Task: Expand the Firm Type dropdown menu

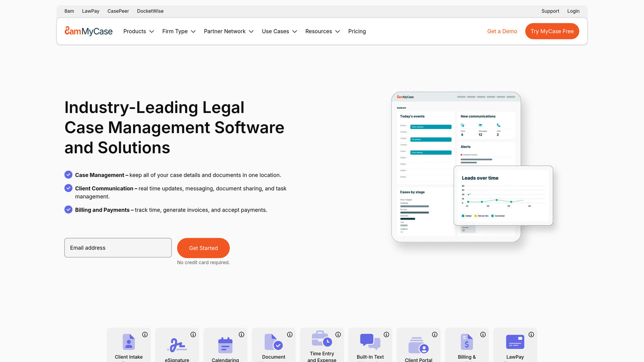Action: pyautogui.click(x=179, y=31)
